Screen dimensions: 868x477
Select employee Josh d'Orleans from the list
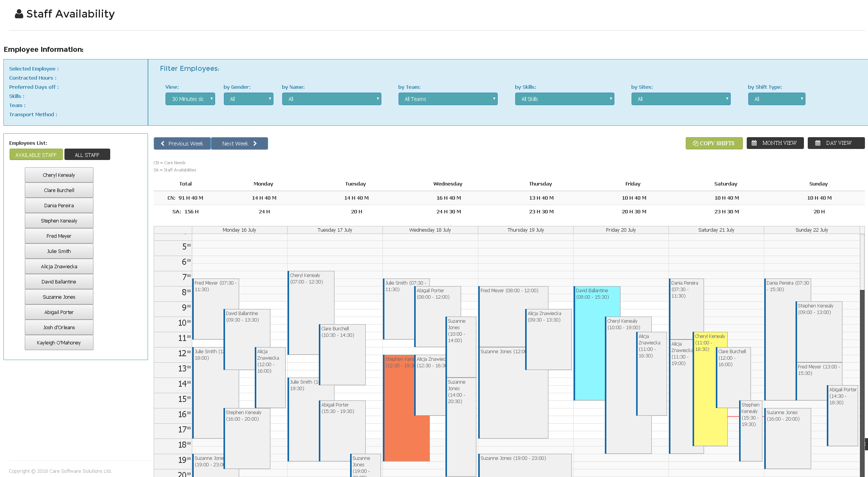59,328
